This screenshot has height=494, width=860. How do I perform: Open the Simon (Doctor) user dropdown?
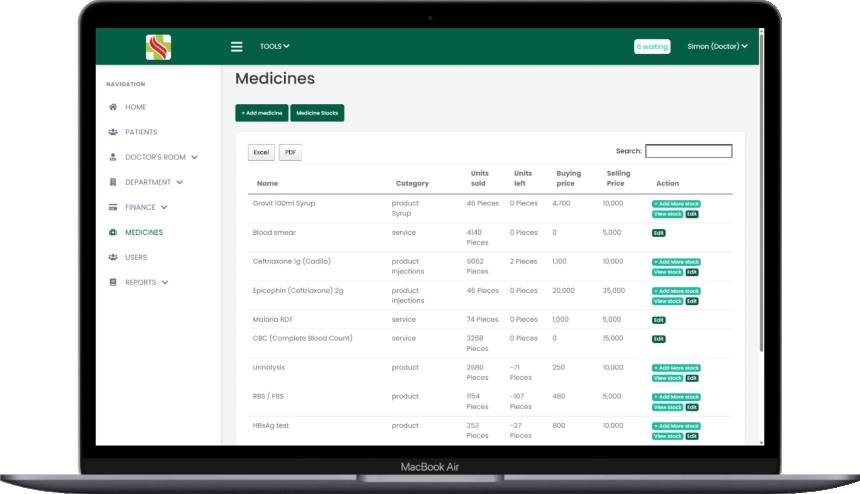click(717, 46)
